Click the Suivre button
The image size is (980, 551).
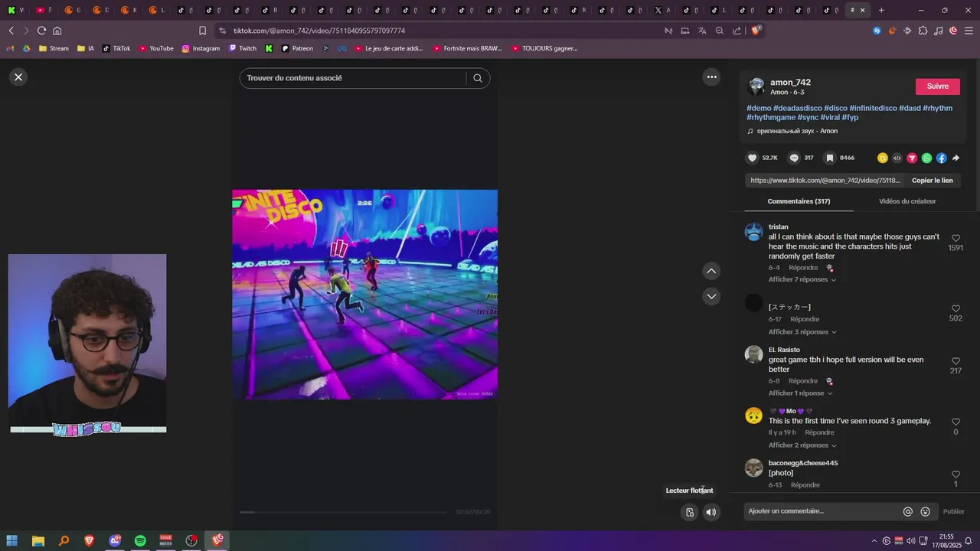937,86
